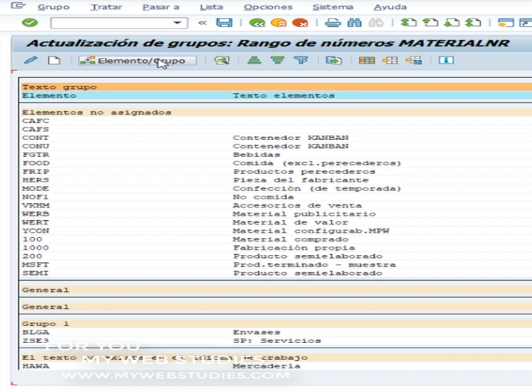Click the Print icon
This screenshot has width=532, height=392.
pos(333,23)
